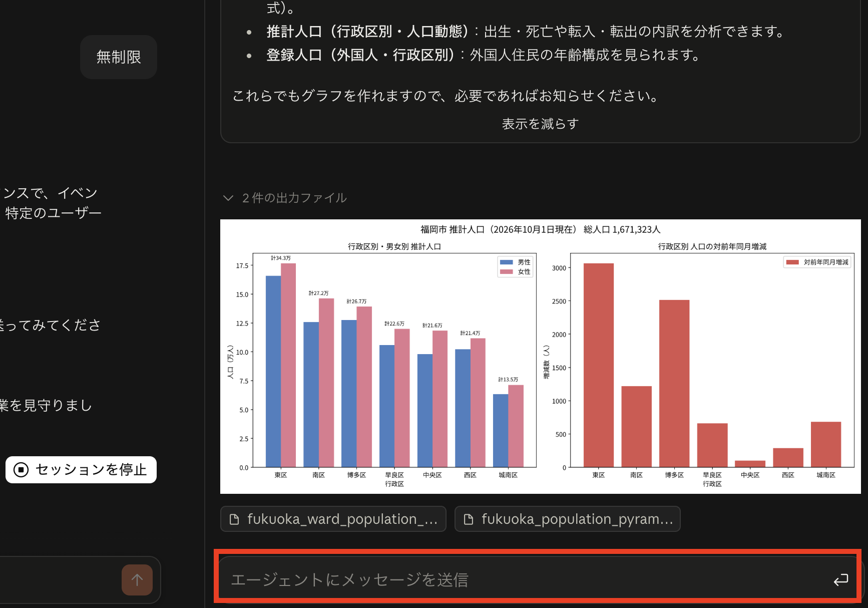The width and height of the screenshot is (868, 608).
Task: Collapse the message with 表示を減らす
Action: tap(540, 124)
